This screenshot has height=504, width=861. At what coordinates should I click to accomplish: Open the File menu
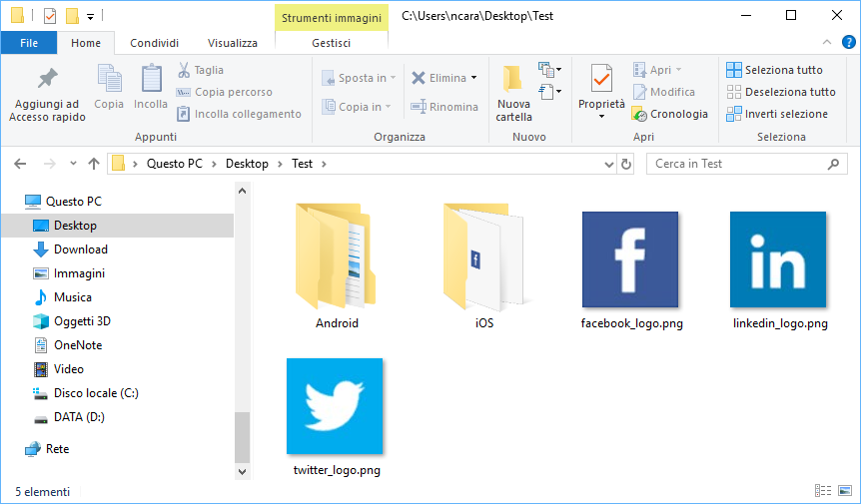tap(29, 43)
